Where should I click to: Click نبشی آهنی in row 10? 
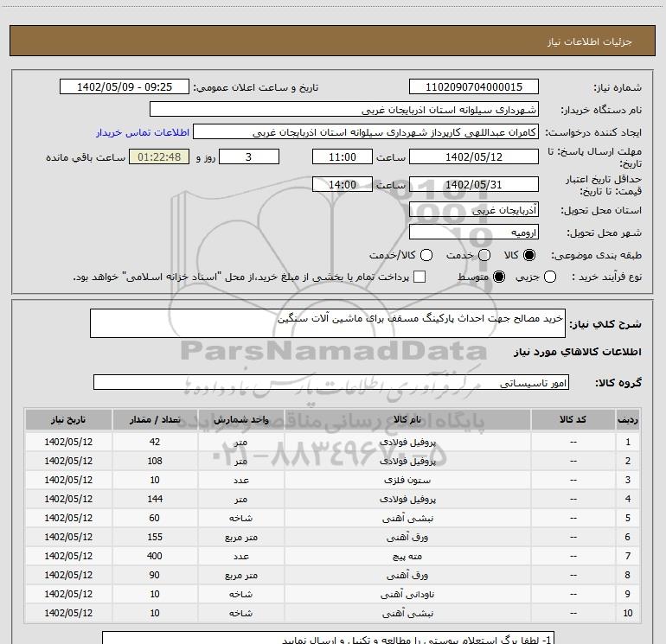tap(407, 614)
